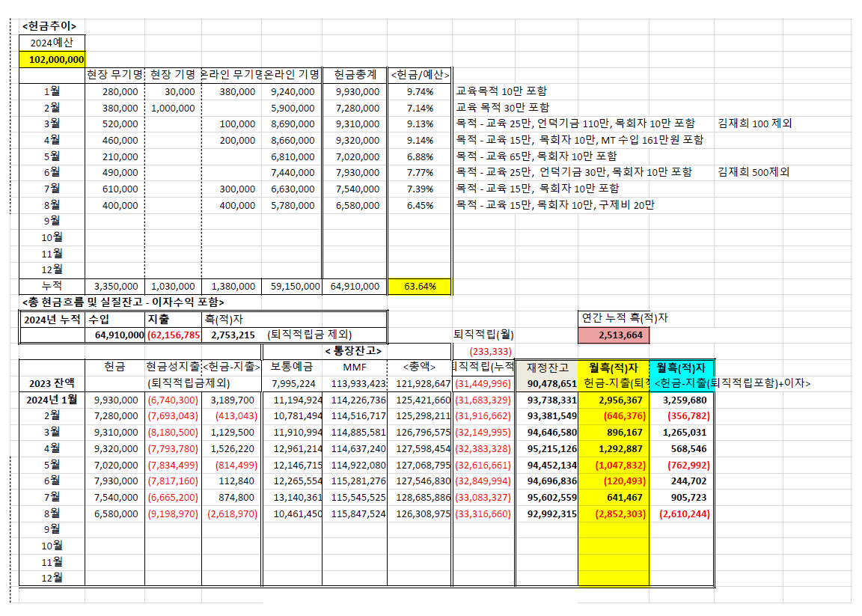Select the yellow 102,000,000 budget cell
862x616 pixels.
[57, 59]
